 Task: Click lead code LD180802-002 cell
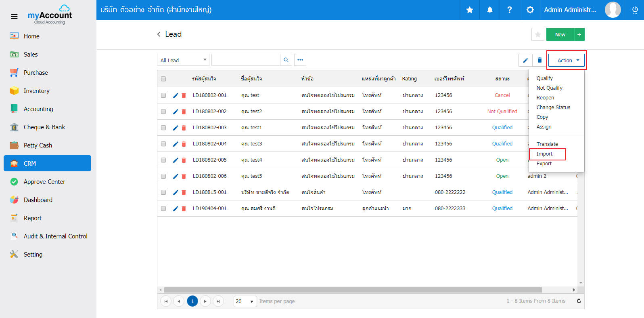209,112
